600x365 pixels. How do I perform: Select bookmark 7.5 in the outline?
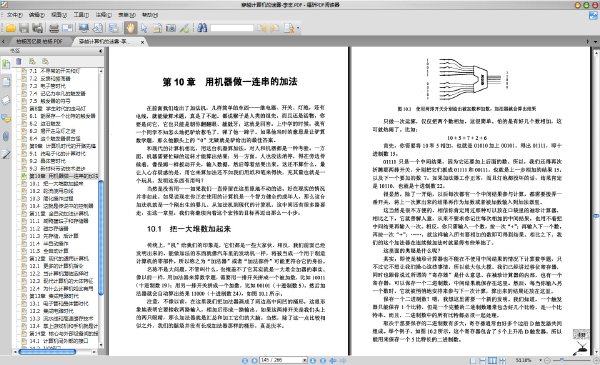[50, 101]
